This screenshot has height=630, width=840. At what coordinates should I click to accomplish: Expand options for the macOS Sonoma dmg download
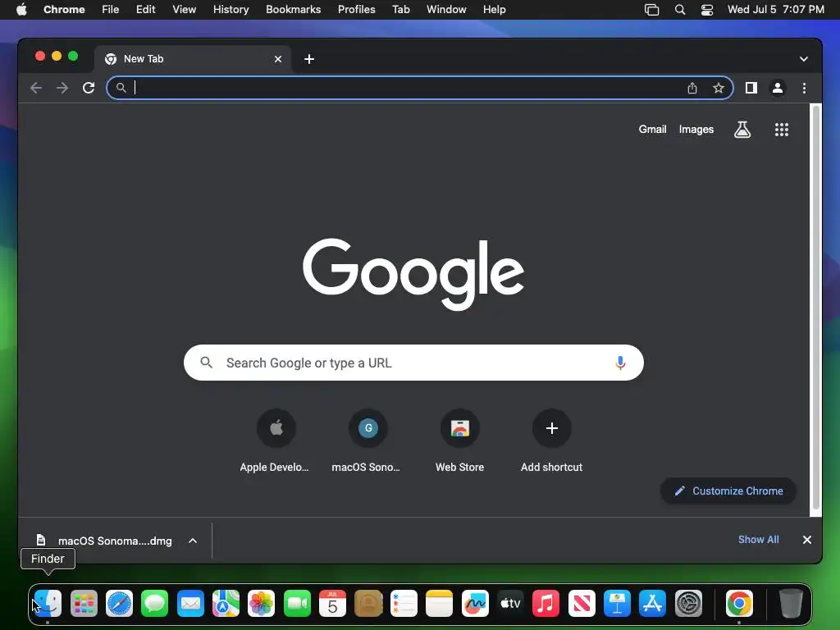[x=193, y=541]
